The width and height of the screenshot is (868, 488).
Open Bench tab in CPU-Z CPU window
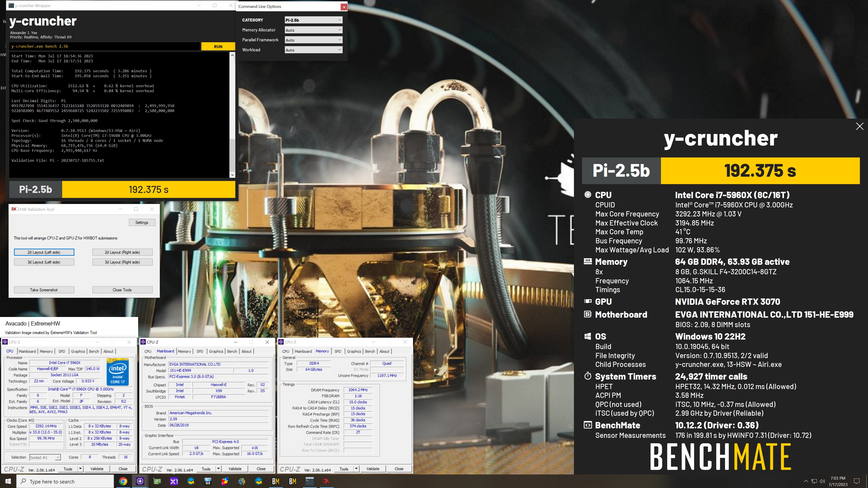pyautogui.click(x=94, y=351)
